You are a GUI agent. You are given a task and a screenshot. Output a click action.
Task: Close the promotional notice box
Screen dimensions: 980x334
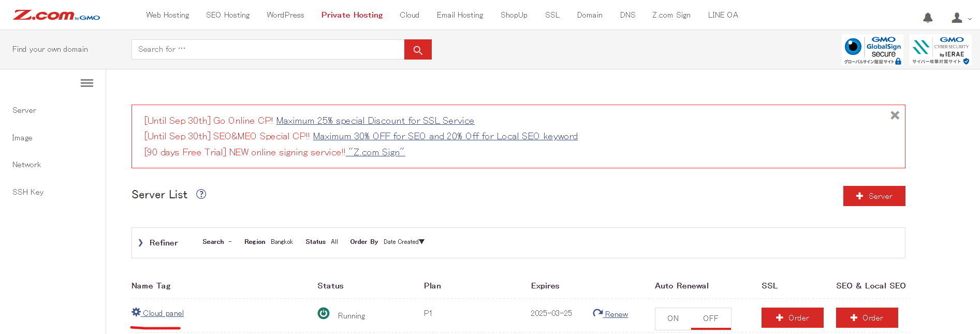coord(895,115)
